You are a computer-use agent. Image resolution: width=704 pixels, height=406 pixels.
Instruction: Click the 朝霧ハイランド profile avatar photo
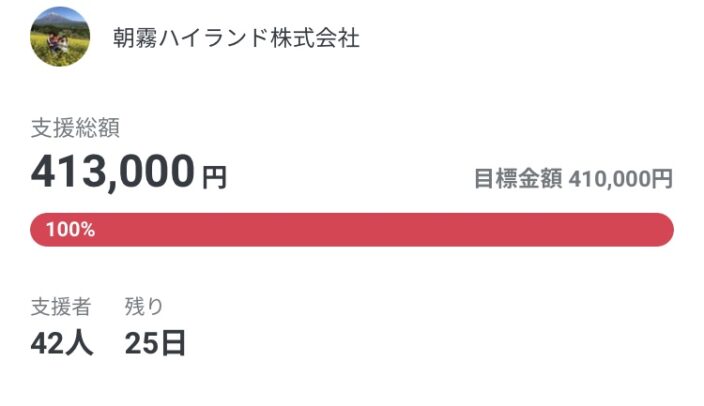tap(59, 38)
